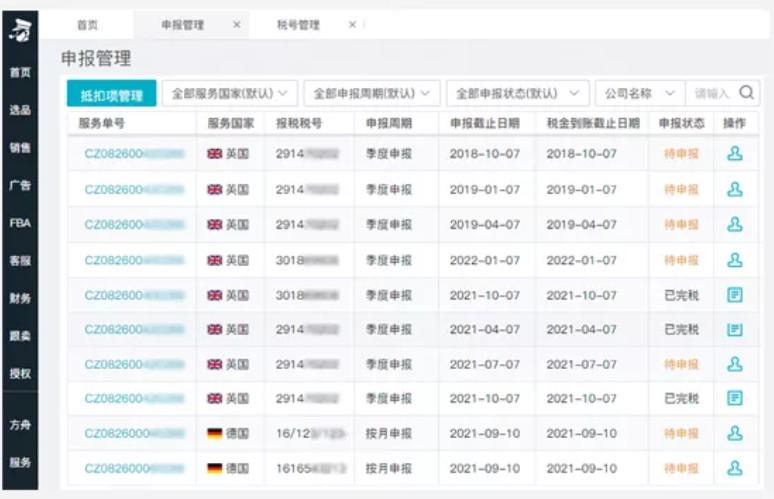
Task: Open 首页 in the sidebar
Action: pyautogui.click(x=20, y=73)
